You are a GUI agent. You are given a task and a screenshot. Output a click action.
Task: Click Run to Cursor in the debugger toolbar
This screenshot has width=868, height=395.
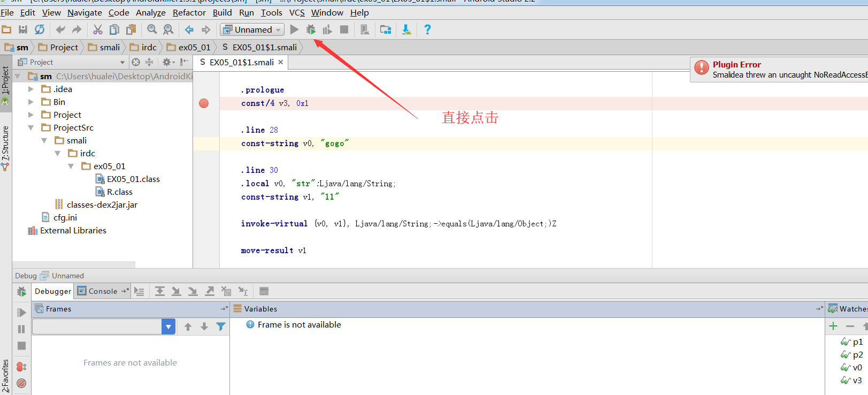(x=243, y=291)
